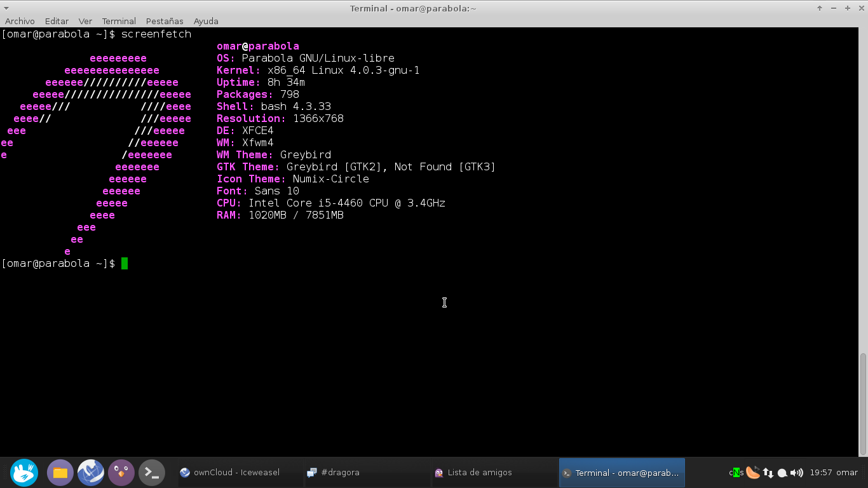Click the 'Not Found [GTK3]' text
The width and height of the screenshot is (868, 488).
point(445,167)
